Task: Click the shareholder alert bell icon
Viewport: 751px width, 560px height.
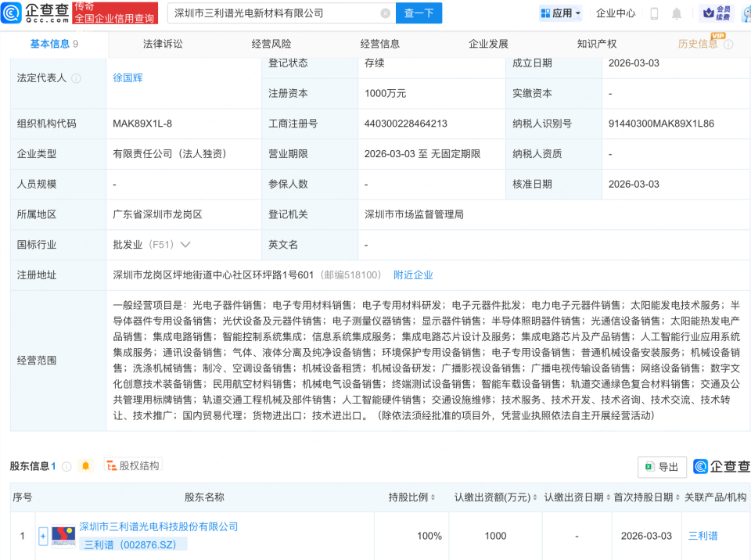Action: (x=84, y=465)
